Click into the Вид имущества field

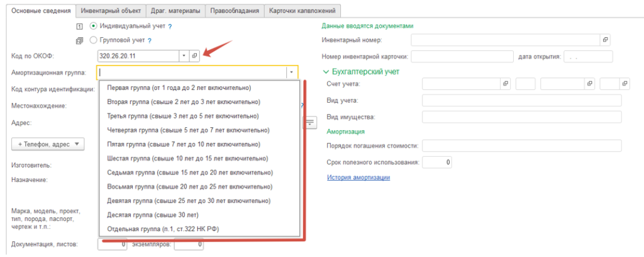click(521, 117)
